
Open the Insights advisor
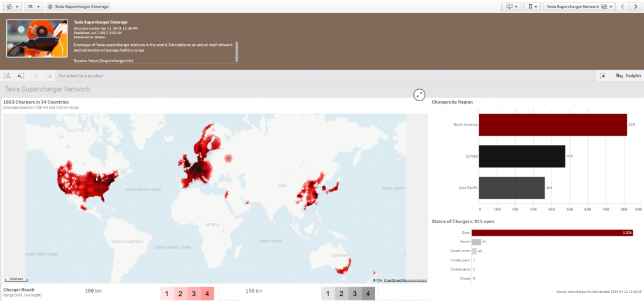point(628,75)
